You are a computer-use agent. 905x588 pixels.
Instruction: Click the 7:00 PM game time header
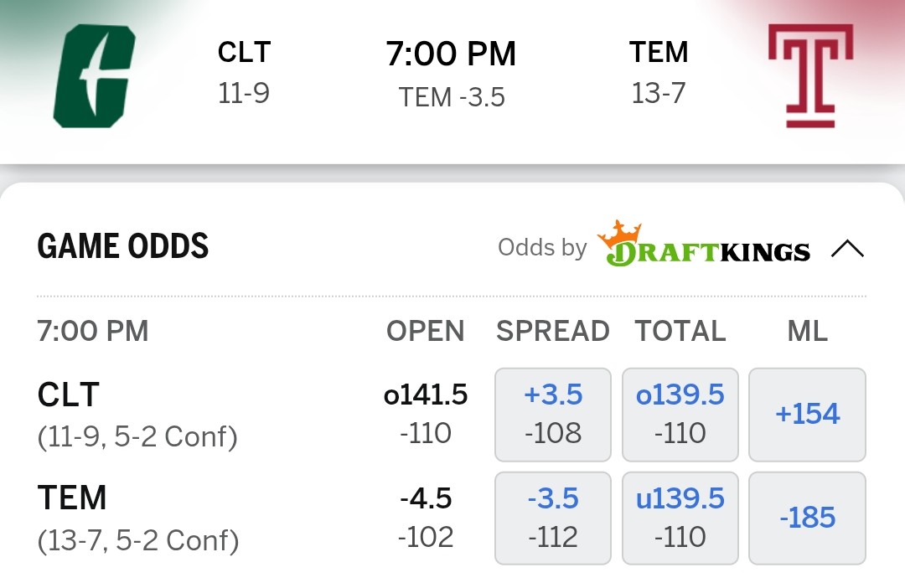tap(451, 54)
